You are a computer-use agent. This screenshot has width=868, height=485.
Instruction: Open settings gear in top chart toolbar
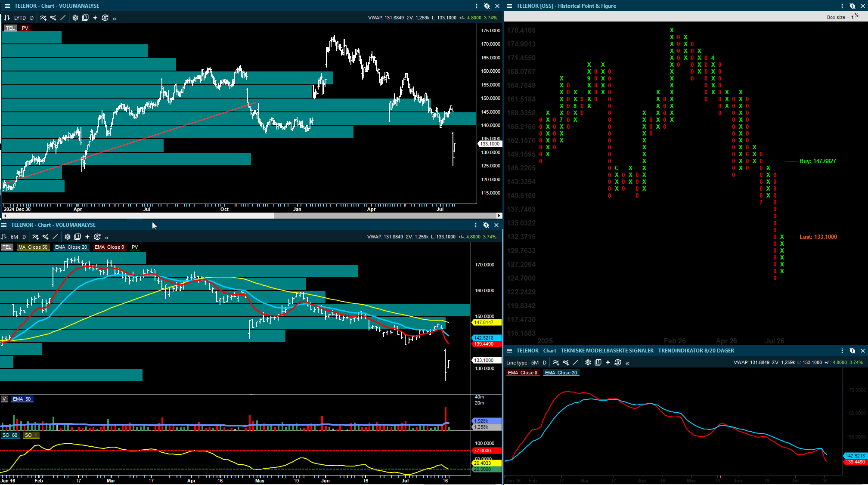click(75, 18)
